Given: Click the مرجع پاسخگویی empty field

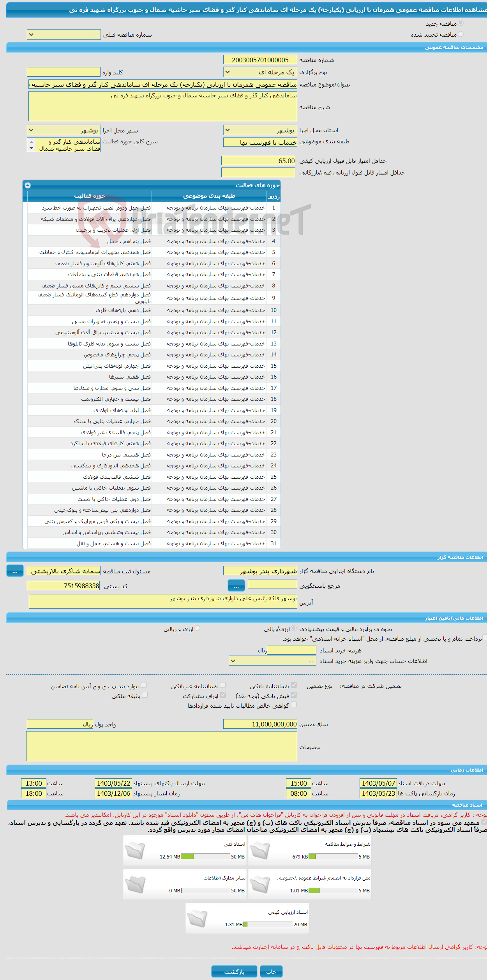Looking at the screenshot, I should pos(272,584).
